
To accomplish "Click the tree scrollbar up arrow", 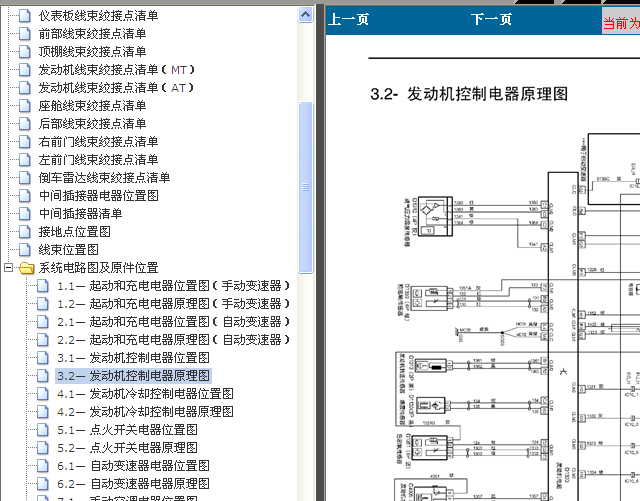I will [x=305, y=15].
